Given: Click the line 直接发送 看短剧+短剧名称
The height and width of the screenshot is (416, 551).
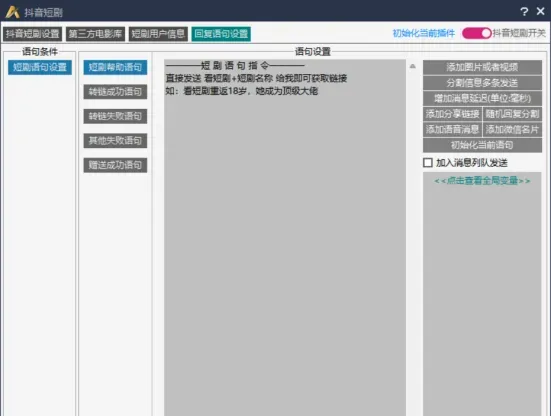Looking at the screenshot, I should (256, 78).
